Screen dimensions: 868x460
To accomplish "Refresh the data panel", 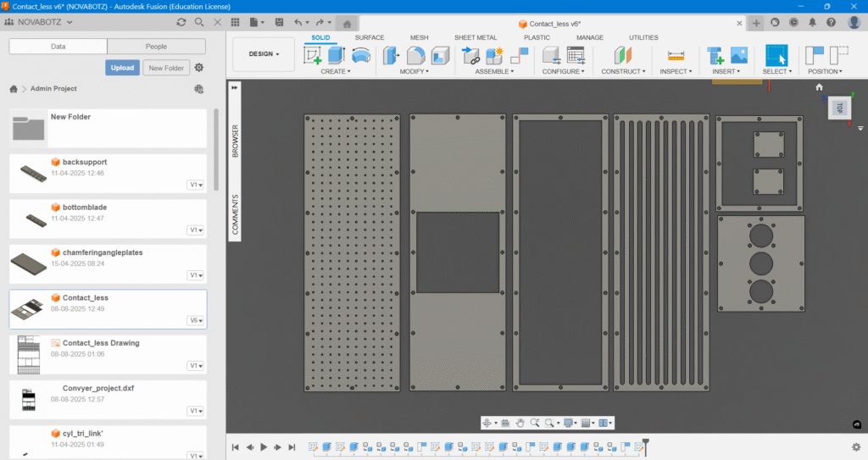I will pyautogui.click(x=181, y=22).
